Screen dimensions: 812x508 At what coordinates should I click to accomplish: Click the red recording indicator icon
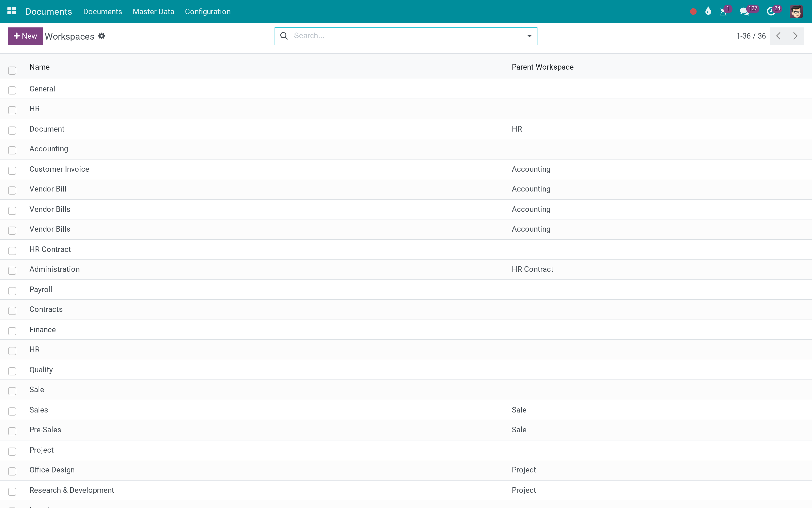(693, 12)
